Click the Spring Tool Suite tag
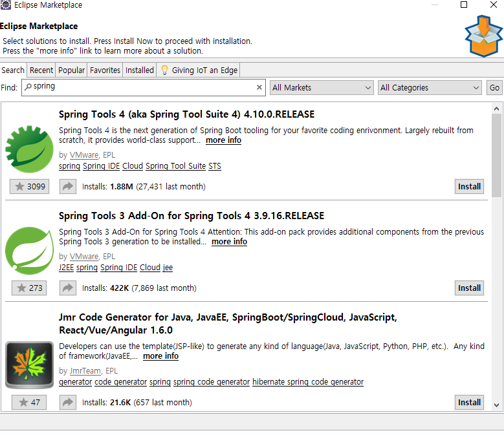This screenshot has width=504, height=435. click(x=175, y=166)
